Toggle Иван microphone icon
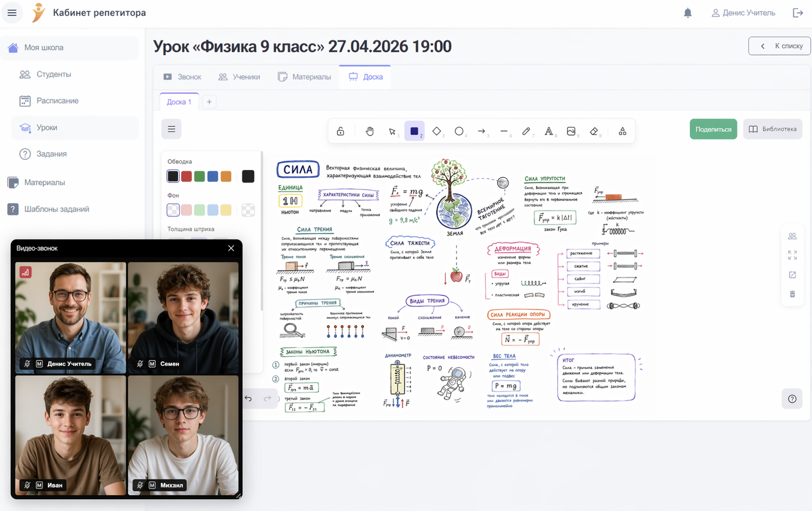 coord(27,485)
